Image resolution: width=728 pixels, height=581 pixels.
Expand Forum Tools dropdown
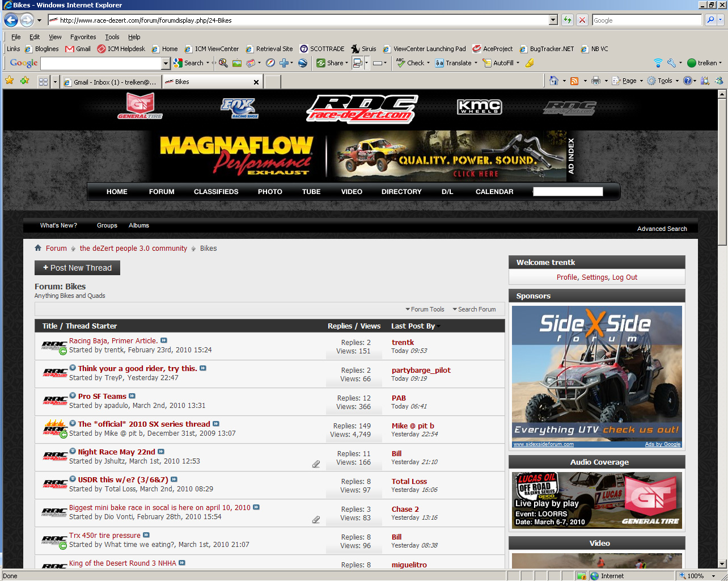pyautogui.click(x=425, y=309)
